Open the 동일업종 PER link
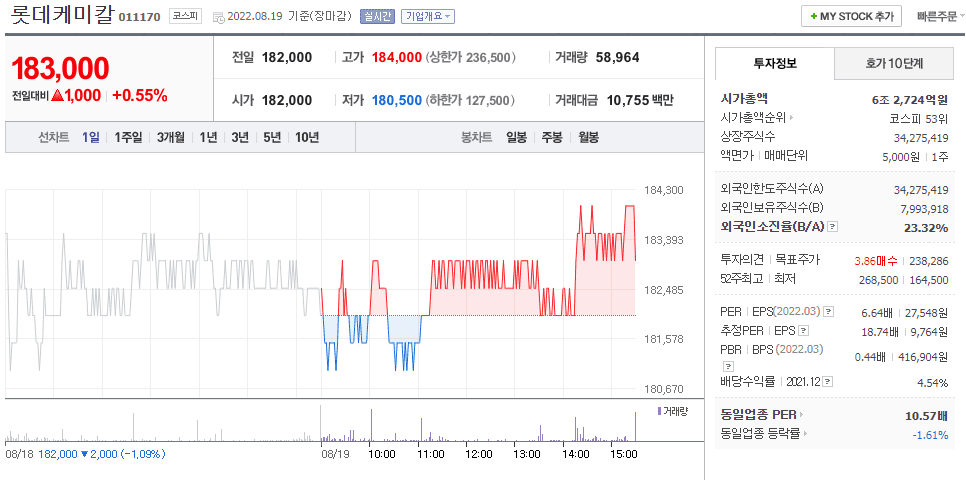Image resolution: width=966 pixels, height=480 pixels. pyautogui.click(x=758, y=415)
